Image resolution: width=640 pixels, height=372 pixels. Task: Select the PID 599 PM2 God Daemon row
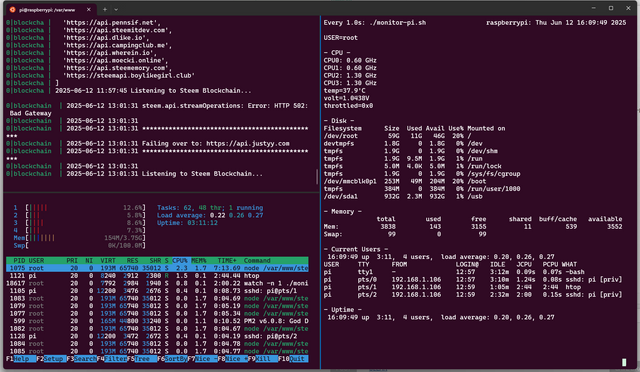point(157,321)
